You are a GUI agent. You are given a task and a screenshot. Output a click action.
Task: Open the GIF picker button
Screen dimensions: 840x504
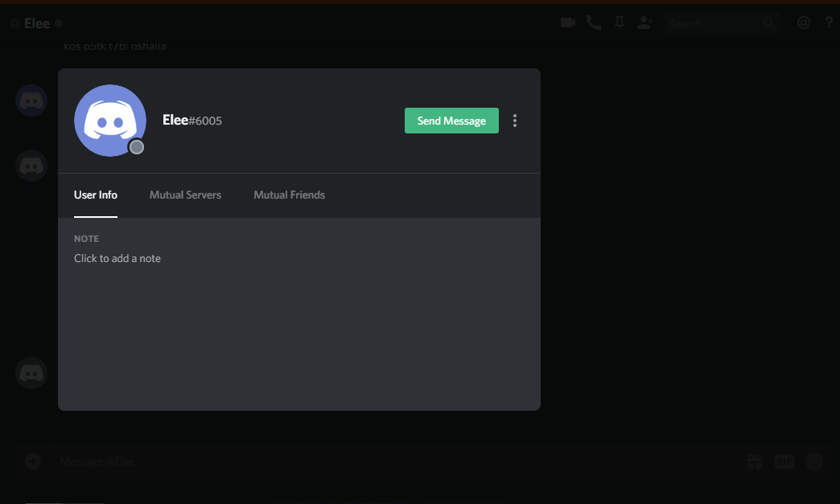784,461
